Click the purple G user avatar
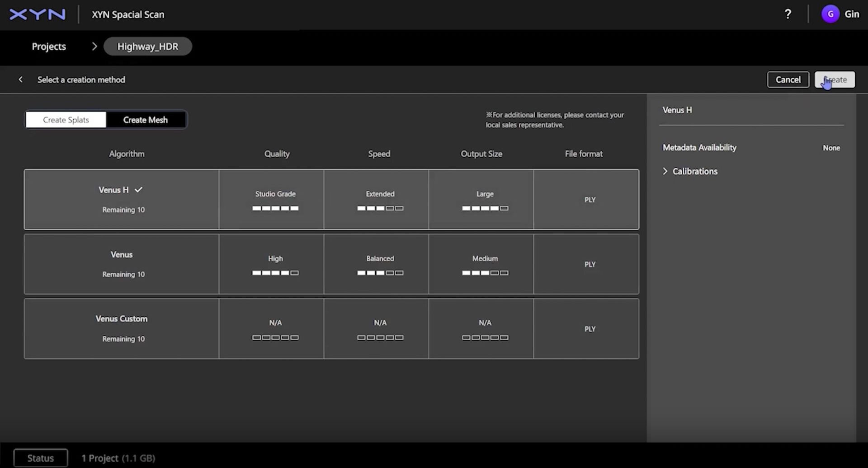Viewport: 868px width, 468px height. [x=830, y=14]
